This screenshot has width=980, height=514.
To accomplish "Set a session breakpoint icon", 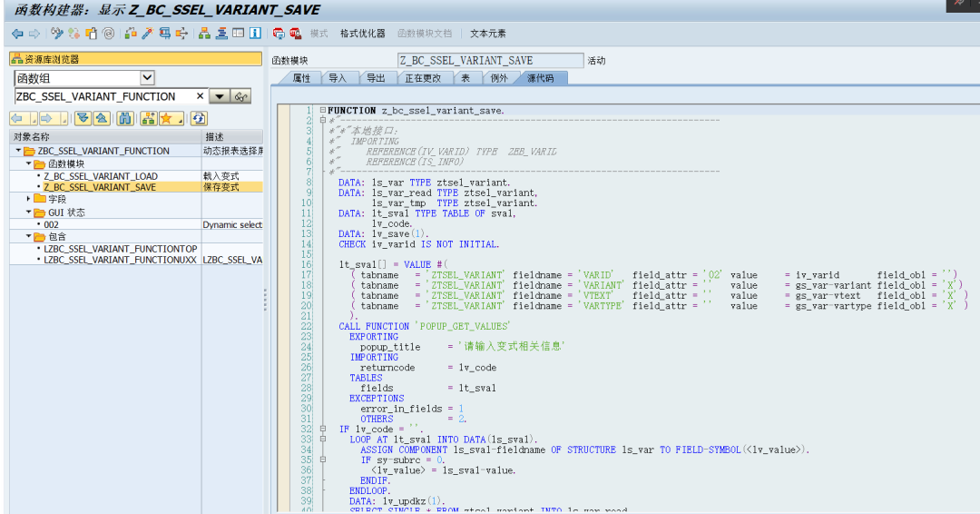I will point(279,34).
